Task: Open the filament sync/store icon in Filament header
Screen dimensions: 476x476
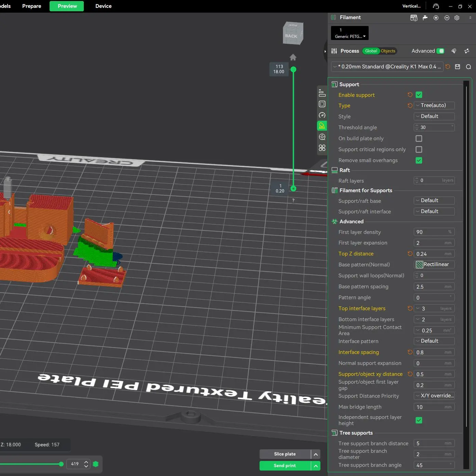Action: point(414,18)
